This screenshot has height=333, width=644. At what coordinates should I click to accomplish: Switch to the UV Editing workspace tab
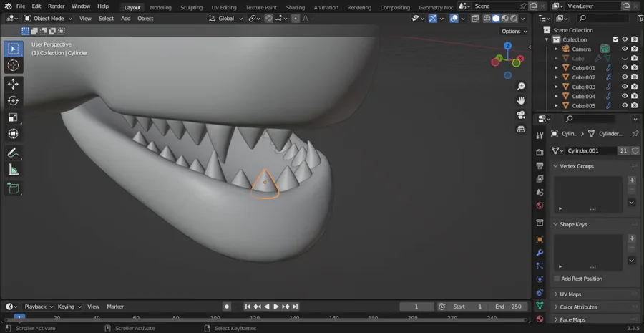click(x=224, y=7)
